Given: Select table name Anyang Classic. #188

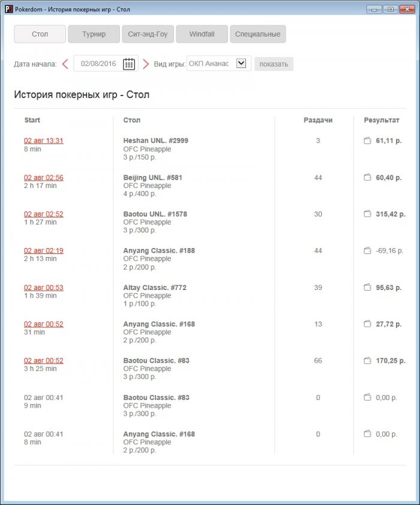Looking at the screenshot, I should pyautogui.click(x=159, y=250).
